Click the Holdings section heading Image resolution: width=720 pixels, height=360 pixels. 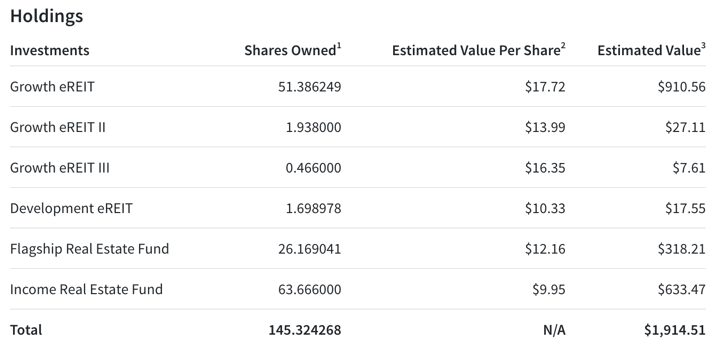pos(46,16)
